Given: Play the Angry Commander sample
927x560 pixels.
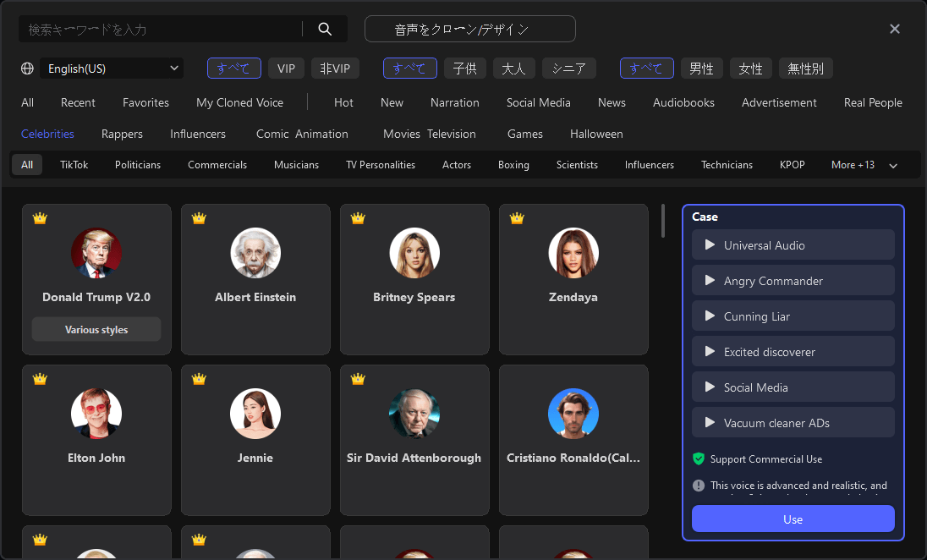Looking at the screenshot, I should [x=710, y=280].
